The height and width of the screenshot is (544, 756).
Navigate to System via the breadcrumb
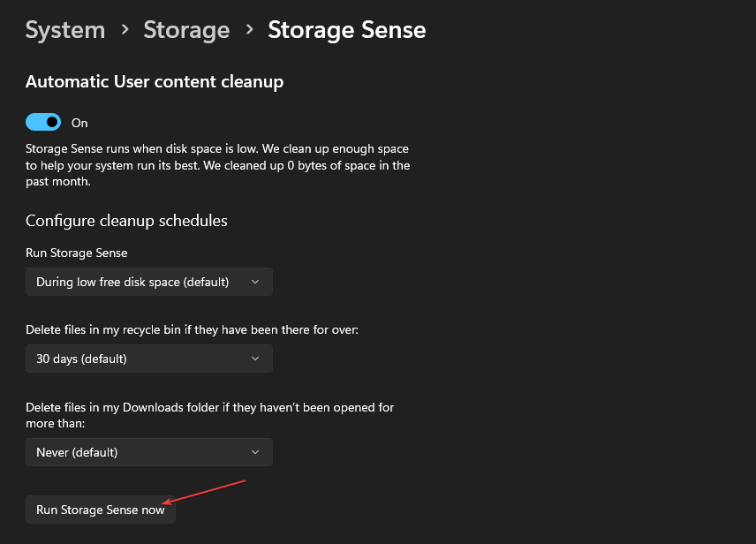65,29
